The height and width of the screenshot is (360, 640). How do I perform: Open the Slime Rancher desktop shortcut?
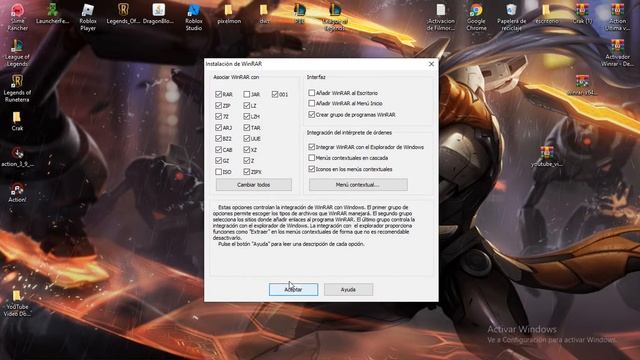point(17,17)
